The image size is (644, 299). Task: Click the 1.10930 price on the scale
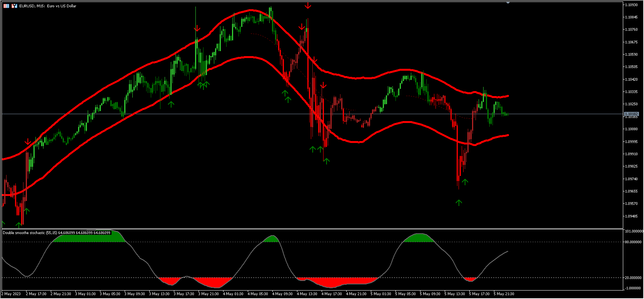point(632,5)
